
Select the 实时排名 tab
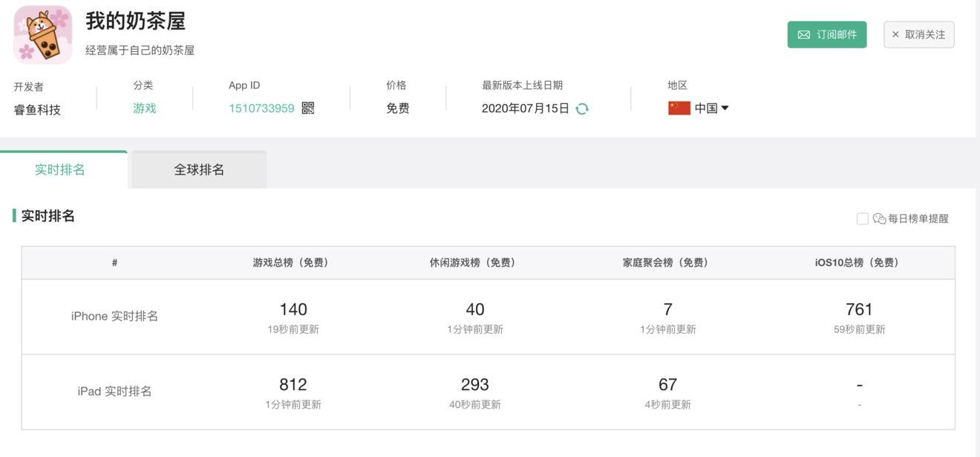(60, 169)
